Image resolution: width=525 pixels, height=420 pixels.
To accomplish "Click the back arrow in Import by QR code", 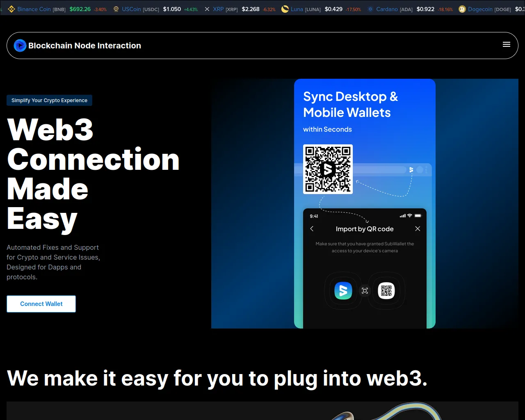I will pyautogui.click(x=312, y=228).
